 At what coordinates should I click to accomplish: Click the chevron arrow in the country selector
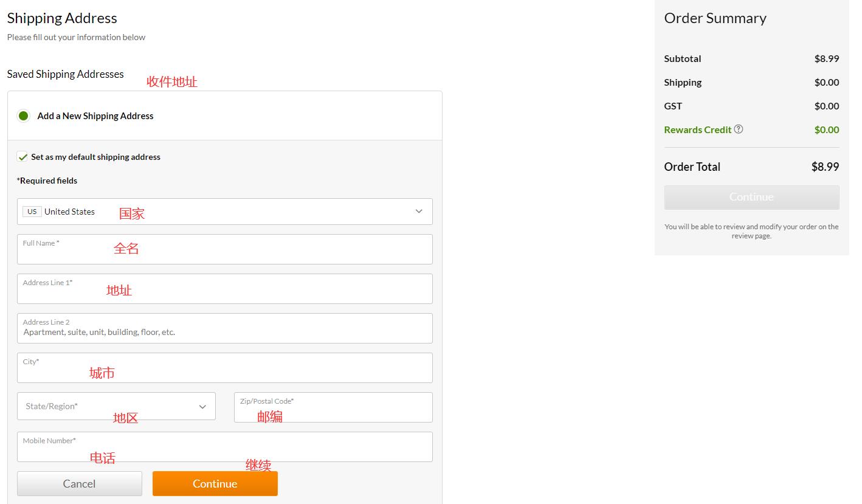click(x=419, y=212)
